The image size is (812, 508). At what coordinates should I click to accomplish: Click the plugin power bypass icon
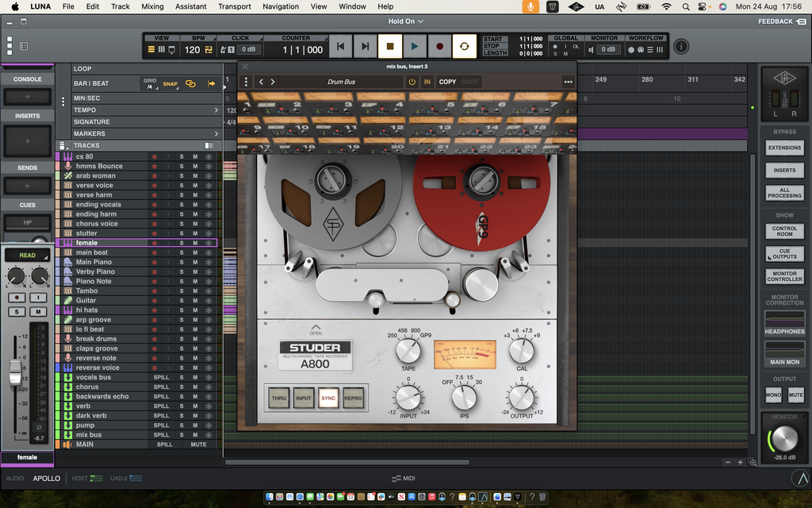[x=412, y=82]
